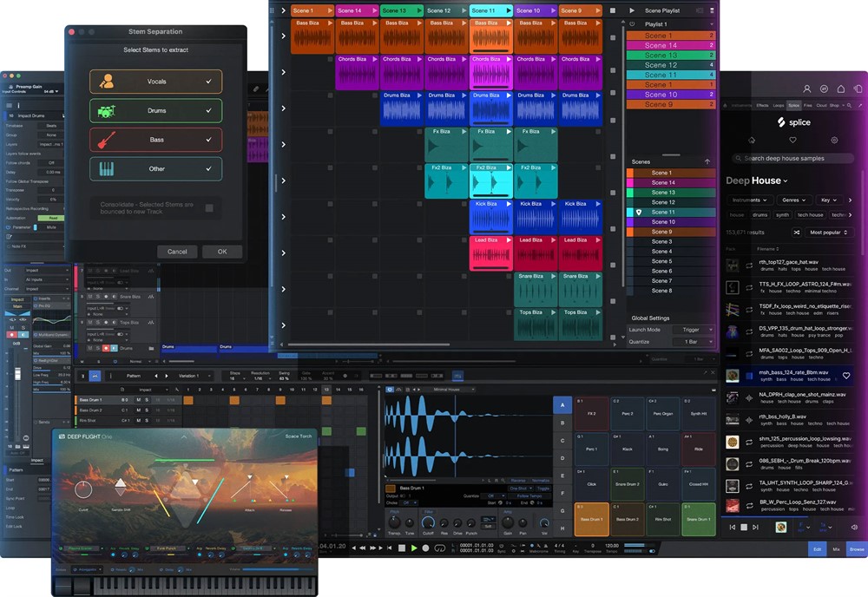
Task: Toggle the transport Loop button
Action: coord(439,548)
